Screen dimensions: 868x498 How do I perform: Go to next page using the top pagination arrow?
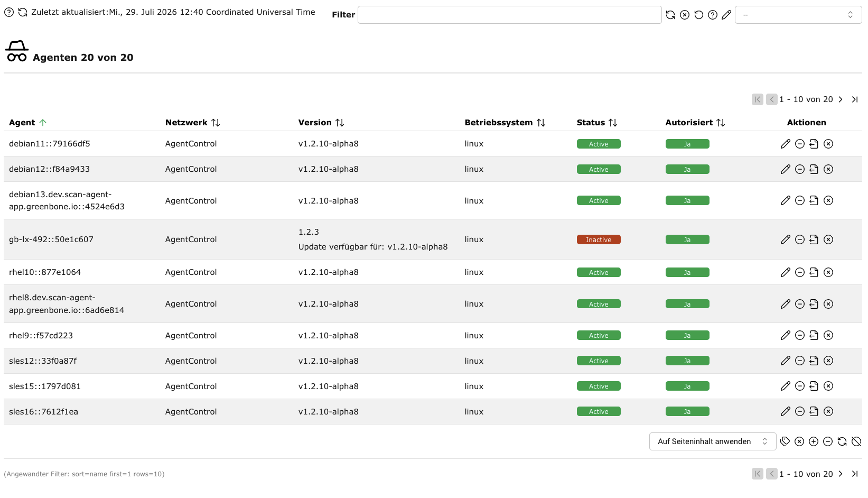point(841,99)
